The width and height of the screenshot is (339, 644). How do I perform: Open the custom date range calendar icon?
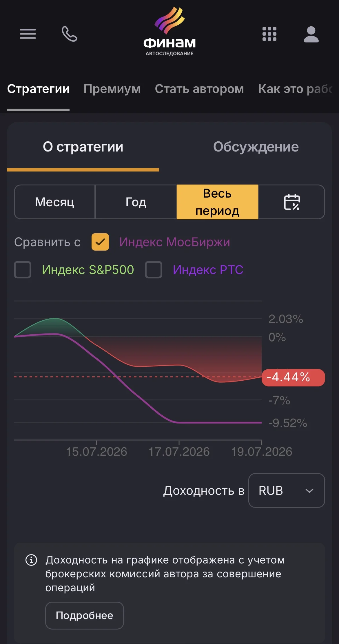tap(291, 202)
